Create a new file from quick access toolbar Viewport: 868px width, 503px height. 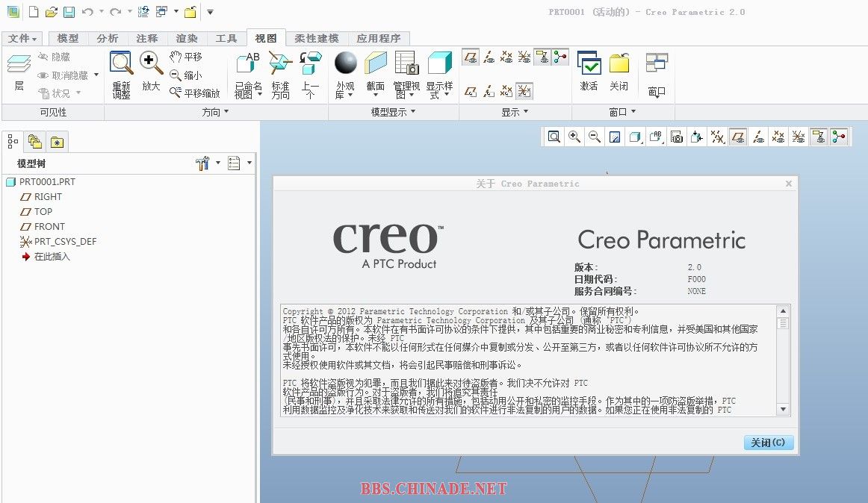(34, 12)
